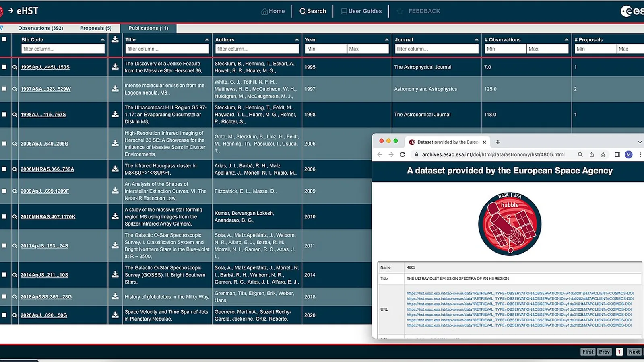Sort table by Journal column arrow
Viewport: 644px width, 362px height.
(476, 40)
